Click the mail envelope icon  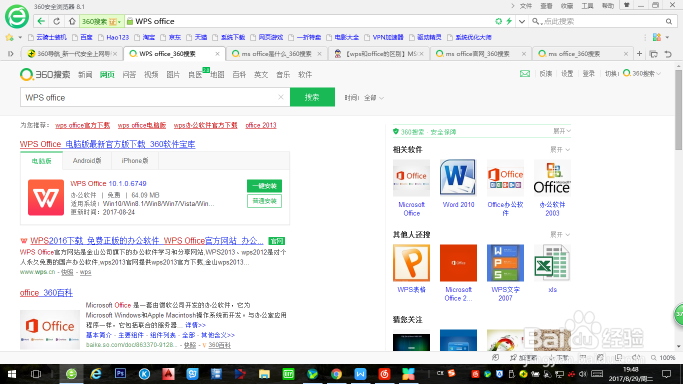525,74
